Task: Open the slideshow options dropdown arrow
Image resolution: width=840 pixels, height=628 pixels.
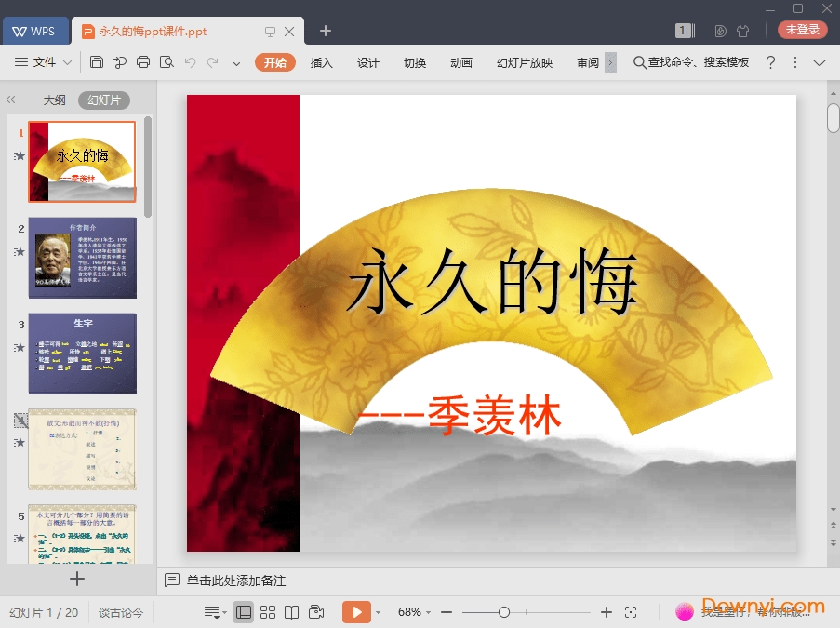Action: (378, 612)
